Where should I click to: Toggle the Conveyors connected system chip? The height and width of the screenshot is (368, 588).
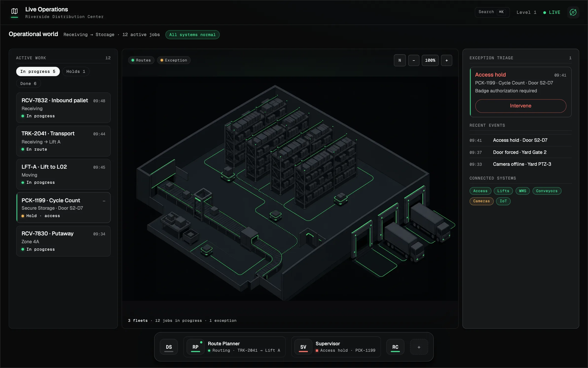pyautogui.click(x=547, y=191)
